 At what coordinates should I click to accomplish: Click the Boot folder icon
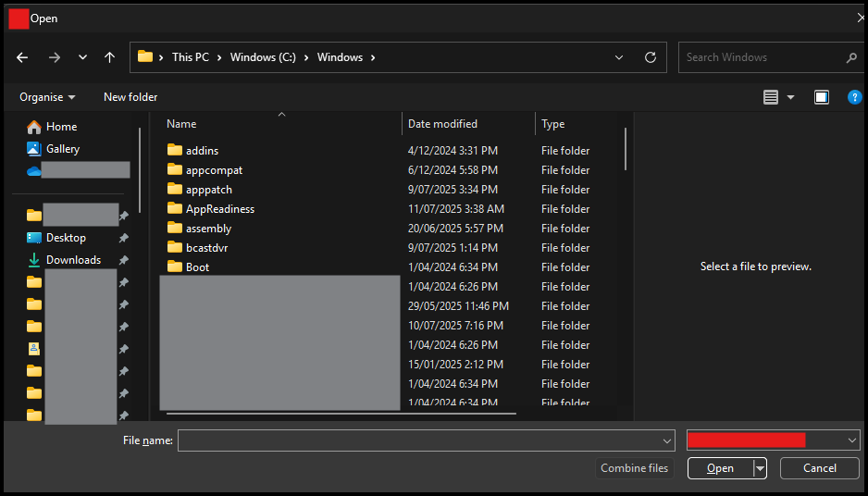(x=175, y=267)
